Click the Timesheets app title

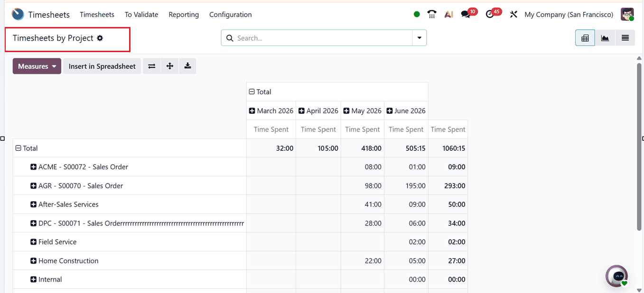[x=49, y=15]
